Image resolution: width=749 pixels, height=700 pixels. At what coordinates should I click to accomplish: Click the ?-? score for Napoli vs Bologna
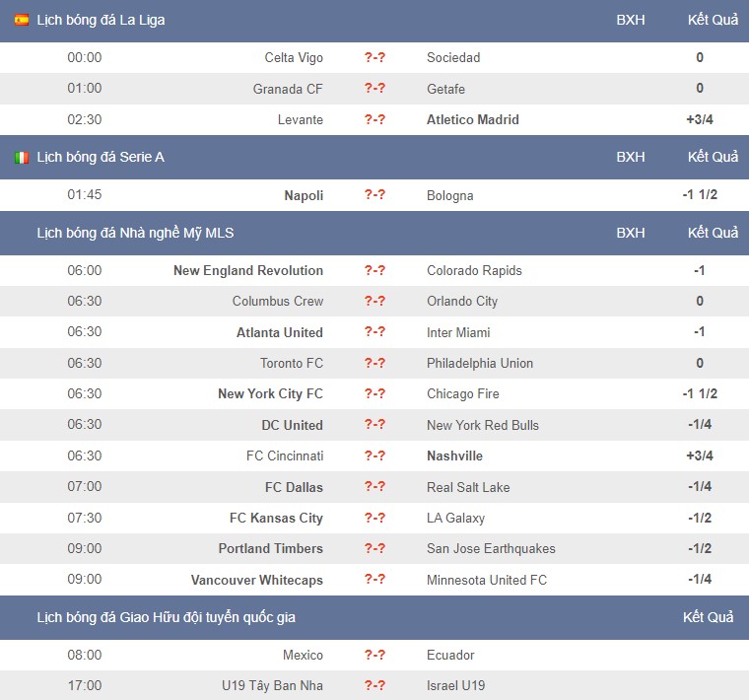coord(374,195)
